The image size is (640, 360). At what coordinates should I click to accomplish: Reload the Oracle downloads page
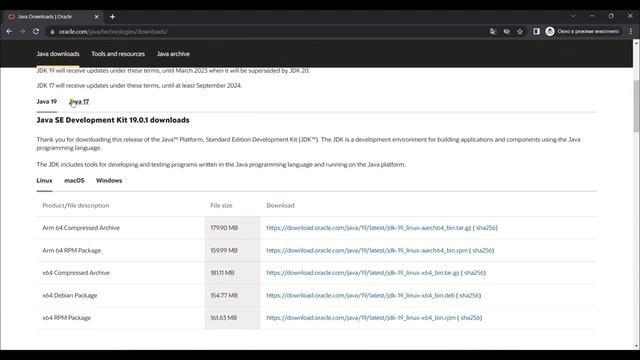[36, 31]
